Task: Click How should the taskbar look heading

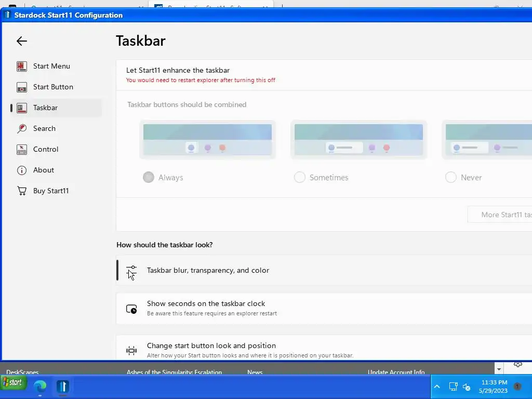Action: [x=165, y=245]
